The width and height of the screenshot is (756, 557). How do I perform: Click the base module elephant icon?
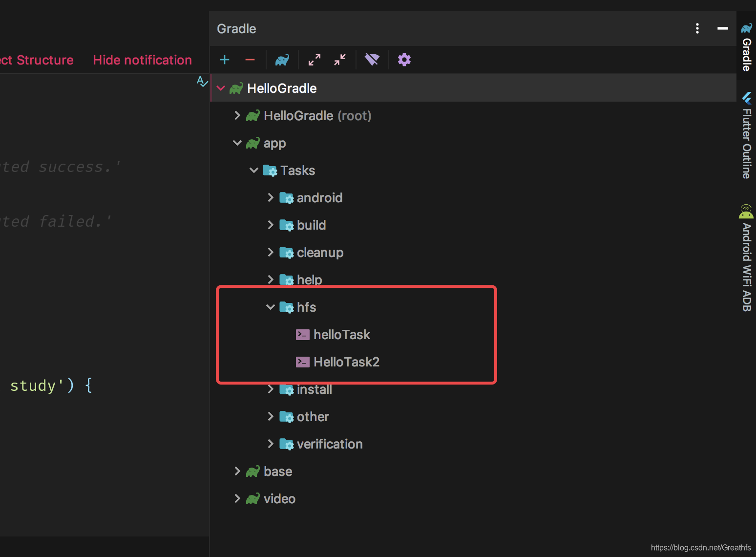pos(253,471)
